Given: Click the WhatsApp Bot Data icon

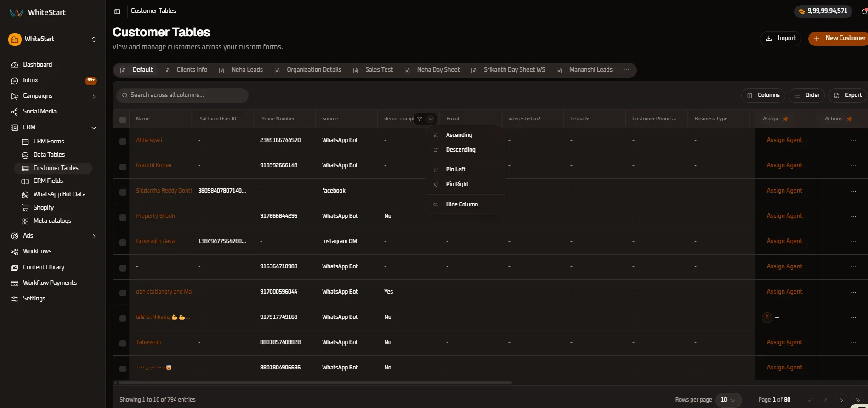Looking at the screenshot, I should pos(25,195).
